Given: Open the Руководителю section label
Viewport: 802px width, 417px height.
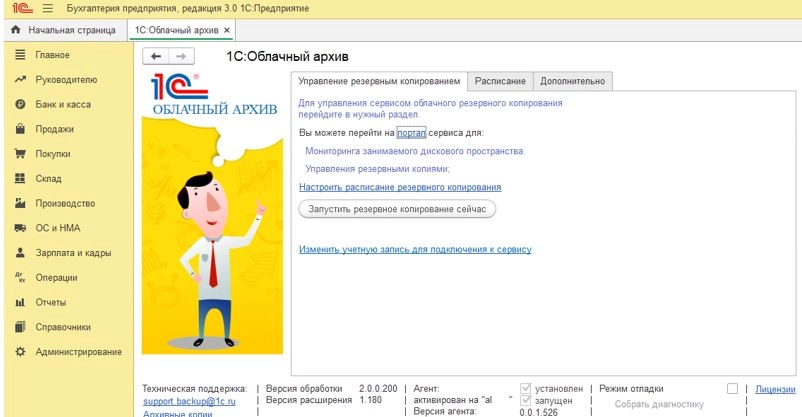Looking at the screenshot, I should (x=66, y=80).
